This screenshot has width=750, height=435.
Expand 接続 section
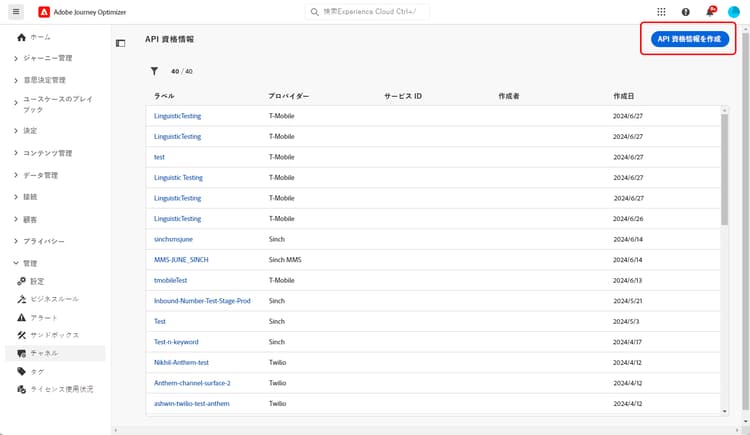coord(16,197)
